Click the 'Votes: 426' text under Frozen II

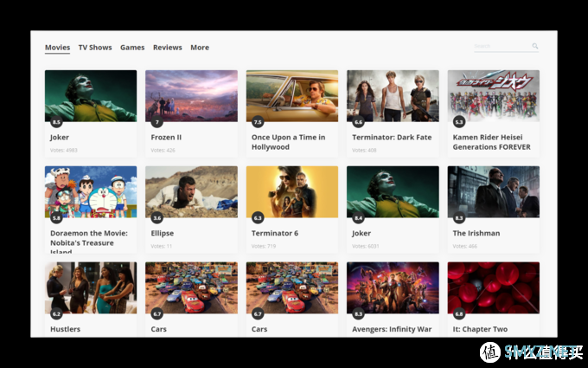tap(163, 150)
